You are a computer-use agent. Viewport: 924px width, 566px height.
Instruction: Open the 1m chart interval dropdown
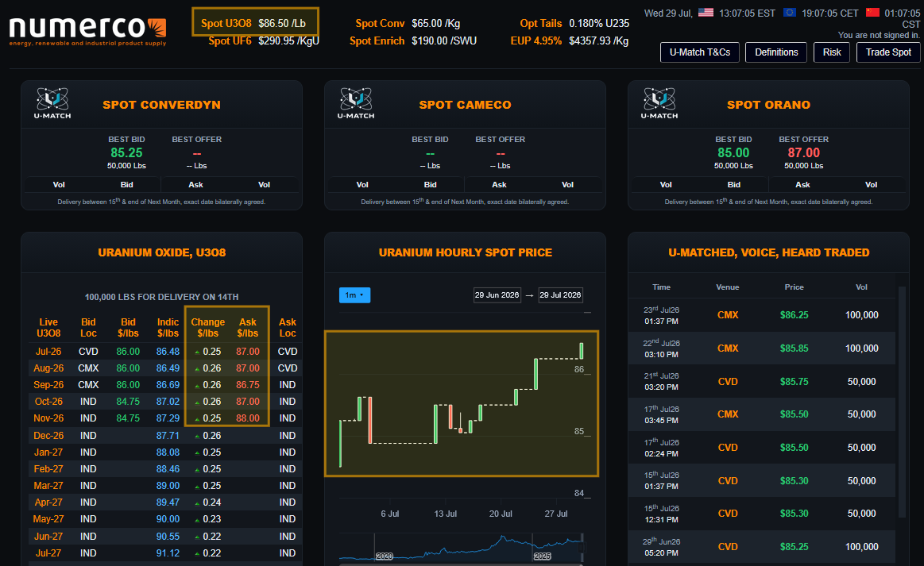click(x=354, y=295)
